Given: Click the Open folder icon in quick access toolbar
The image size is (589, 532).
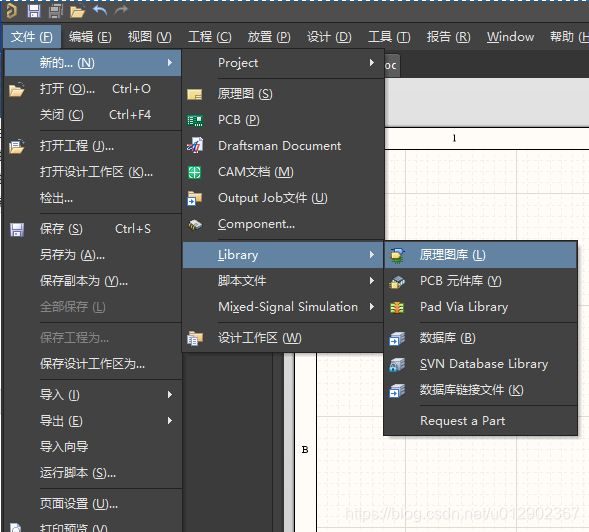Looking at the screenshot, I should 77,12.
